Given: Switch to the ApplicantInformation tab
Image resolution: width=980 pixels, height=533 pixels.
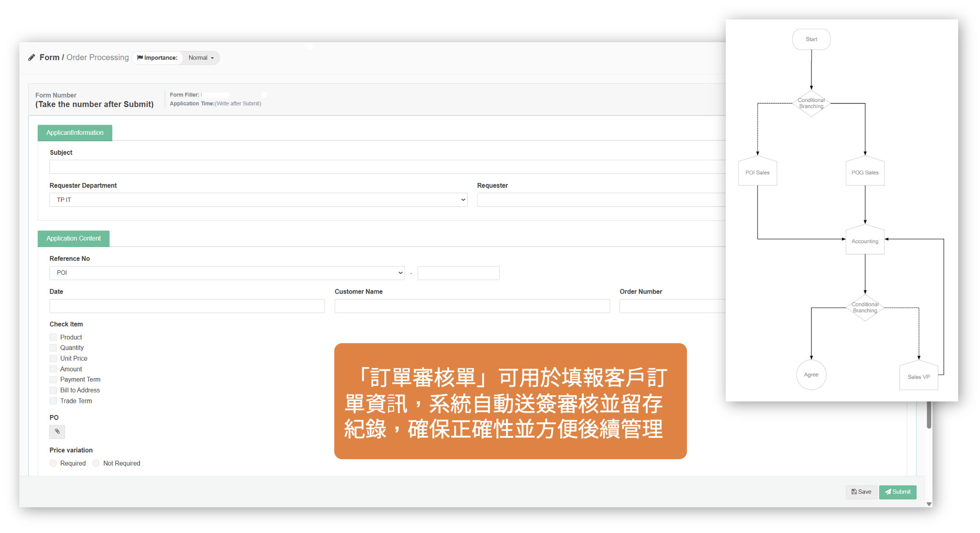Looking at the screenshot, I should coord(75,133).
